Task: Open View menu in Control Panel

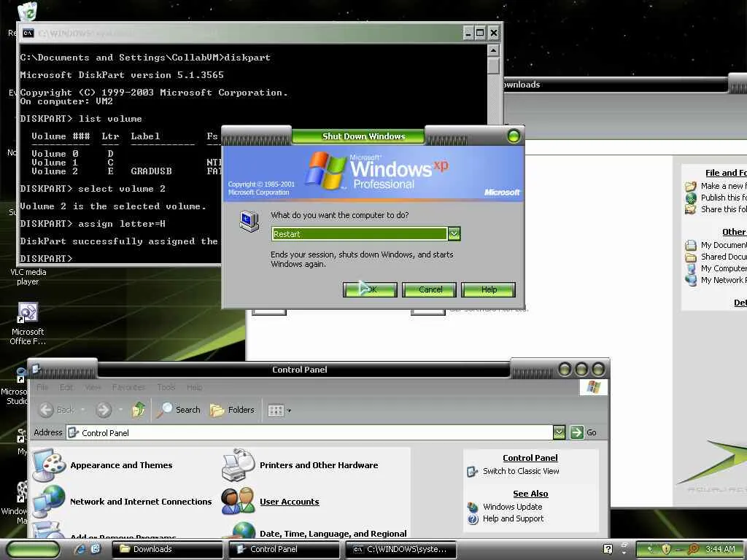Action: [x=93, y=387]
